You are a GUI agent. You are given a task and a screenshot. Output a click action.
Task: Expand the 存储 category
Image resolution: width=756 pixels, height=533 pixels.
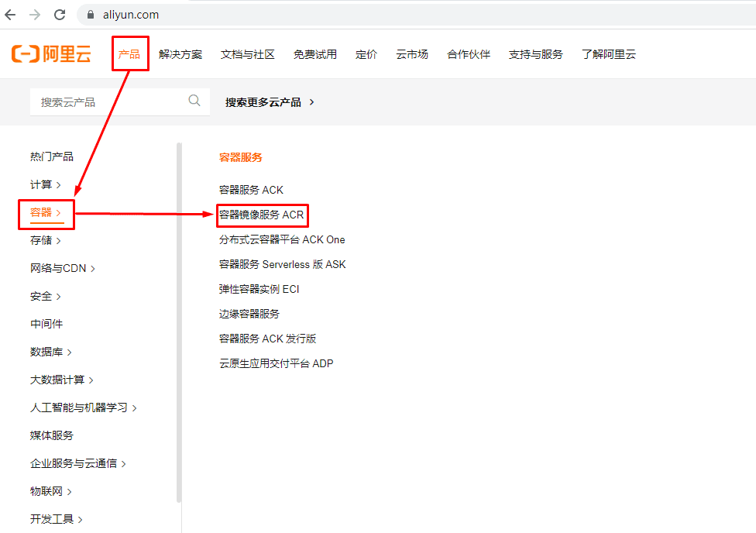coord(46,240)
